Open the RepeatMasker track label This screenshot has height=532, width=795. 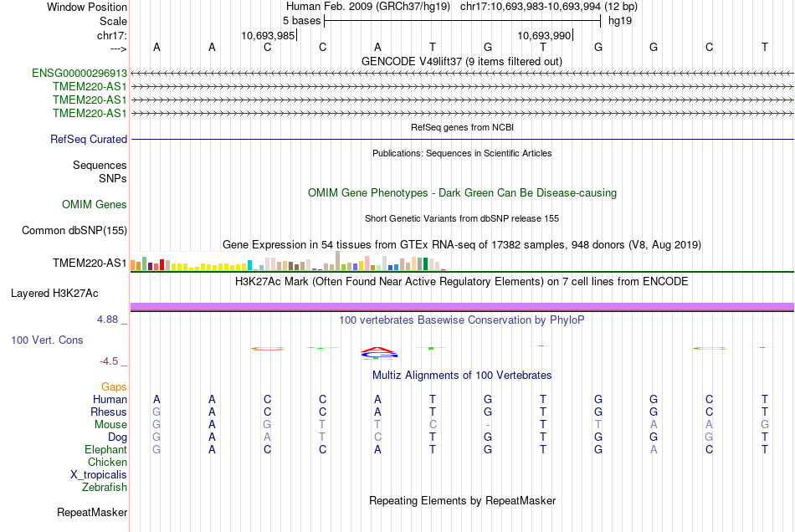(x=92, y=512)
